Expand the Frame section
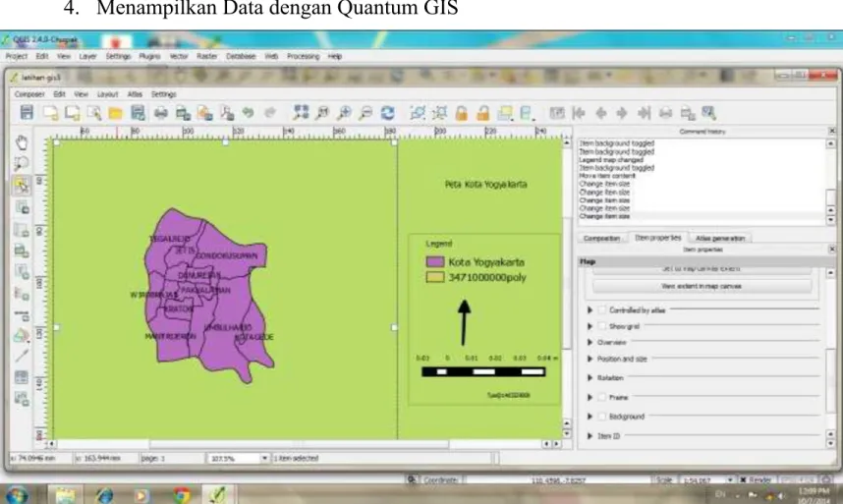 pyautogui.click(x=590, y=398)
